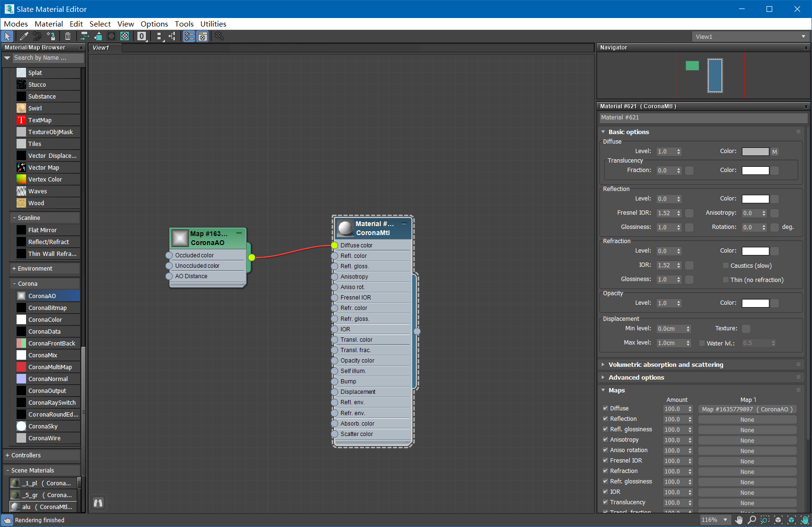
Task: Toggle Translucency map checkbox
Action: coord(605,502)
